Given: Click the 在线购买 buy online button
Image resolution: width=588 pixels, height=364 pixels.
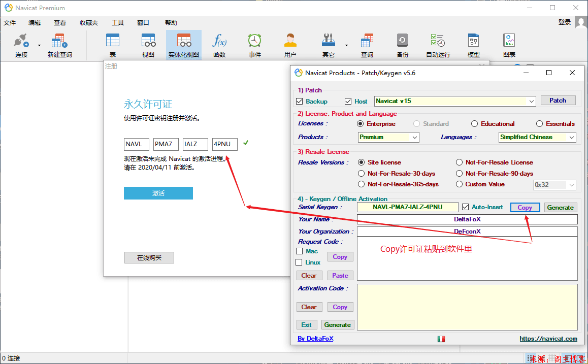Looking at the screenshot, I should tap(149, 257).
